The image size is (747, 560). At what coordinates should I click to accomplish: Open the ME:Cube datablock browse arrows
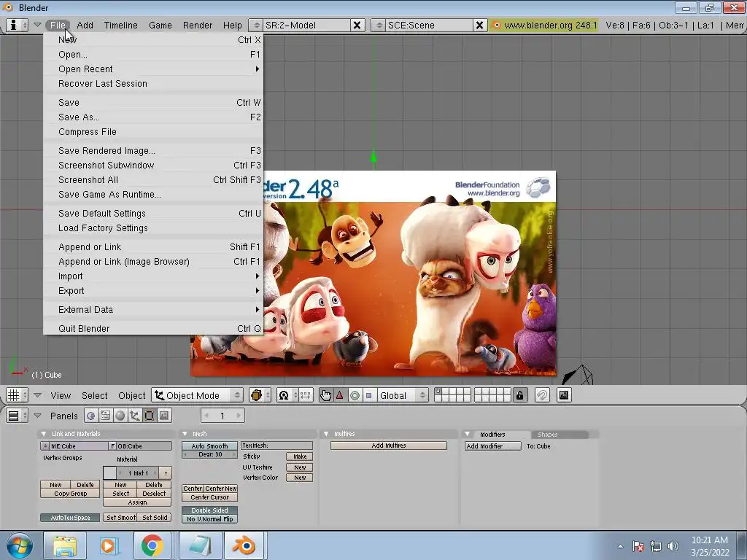click(x=44, y=446)
